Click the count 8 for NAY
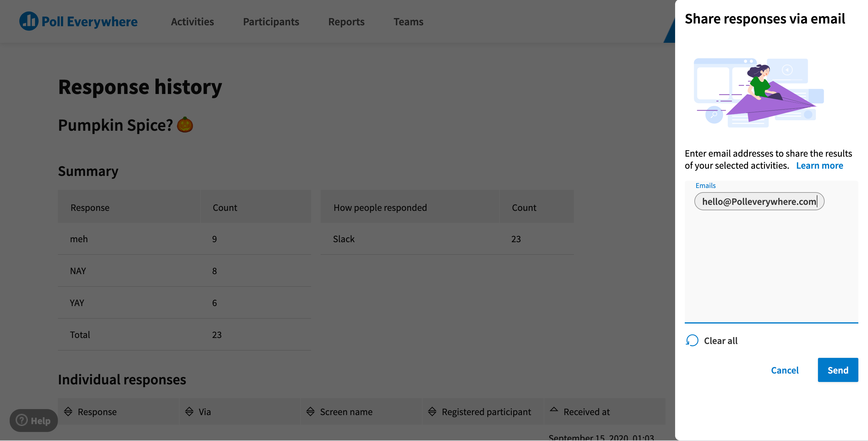 (214, 271)
